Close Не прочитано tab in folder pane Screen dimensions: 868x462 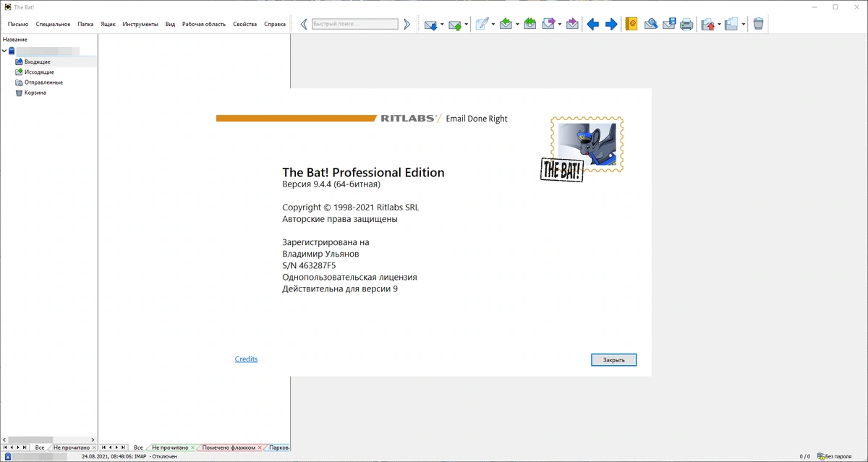(x=94, y=448)
